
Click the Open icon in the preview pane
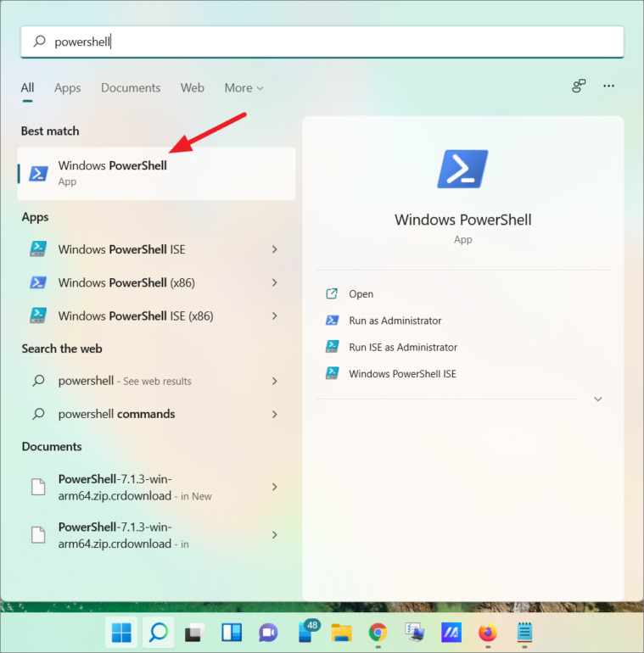(332, 293)
